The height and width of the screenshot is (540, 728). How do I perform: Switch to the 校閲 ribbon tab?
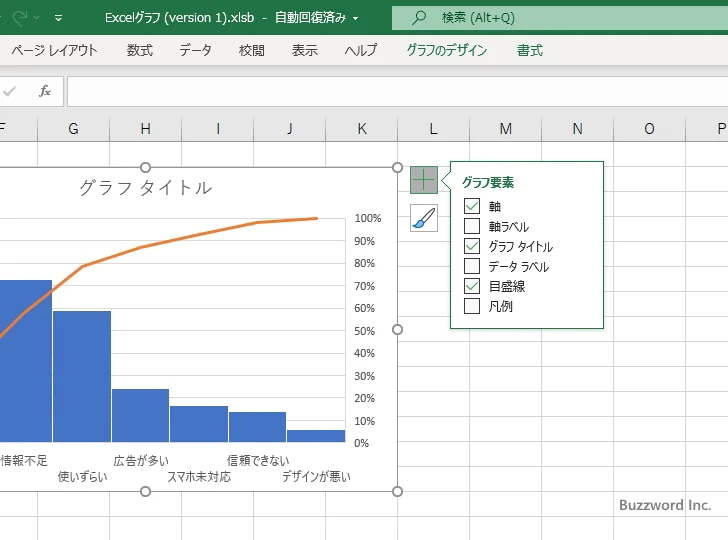(x=252, y=50)
